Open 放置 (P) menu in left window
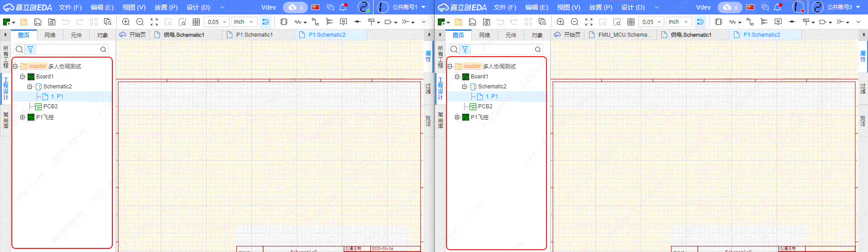Screen dimensions: 868x252 (166, 7)
